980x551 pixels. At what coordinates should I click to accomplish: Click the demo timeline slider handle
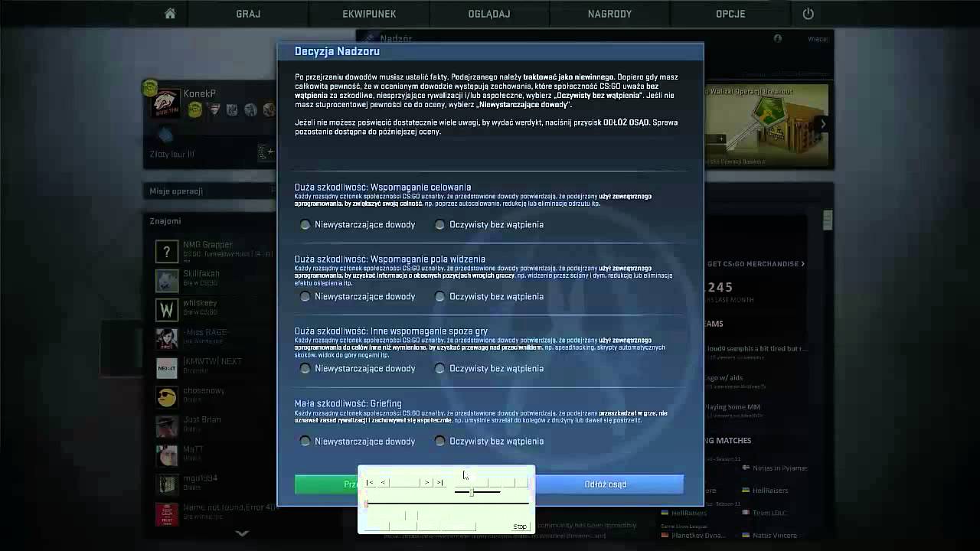pyautogui.click(x=366, y=504)
